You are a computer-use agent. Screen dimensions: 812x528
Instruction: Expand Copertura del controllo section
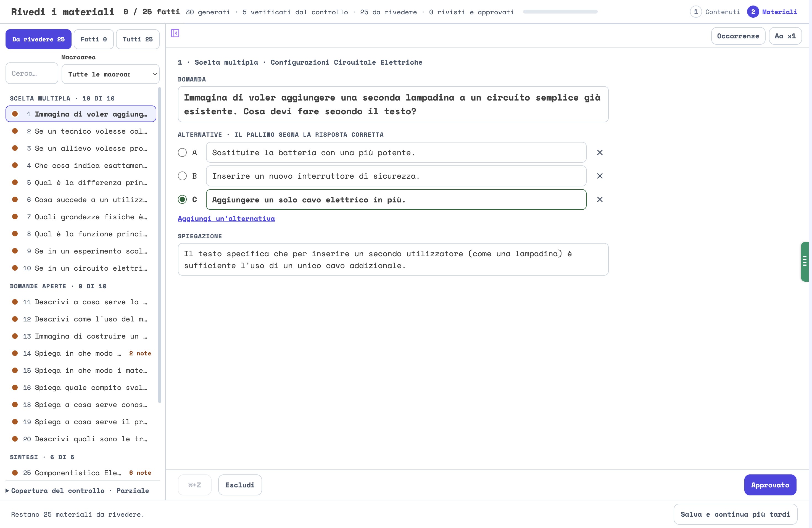coord(77,490)
